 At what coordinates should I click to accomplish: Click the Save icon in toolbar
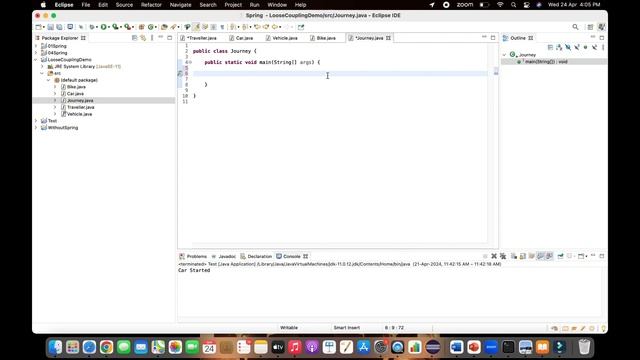coord(51,27)
